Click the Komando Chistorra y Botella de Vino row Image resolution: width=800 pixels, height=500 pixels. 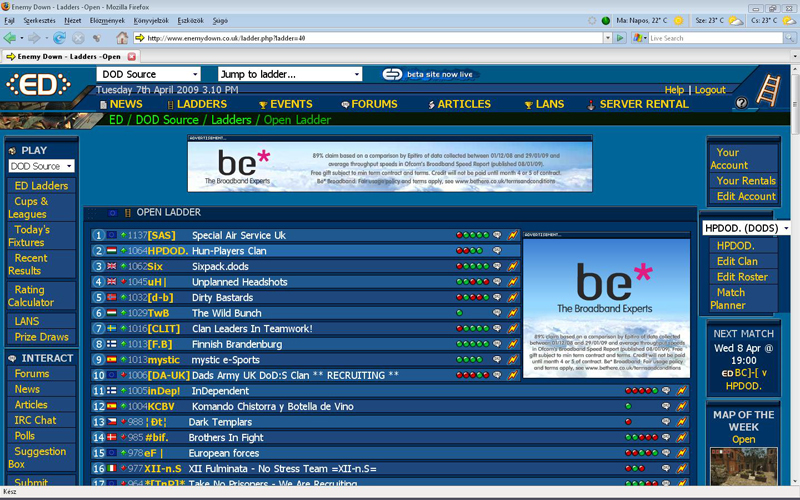point(390,407)
